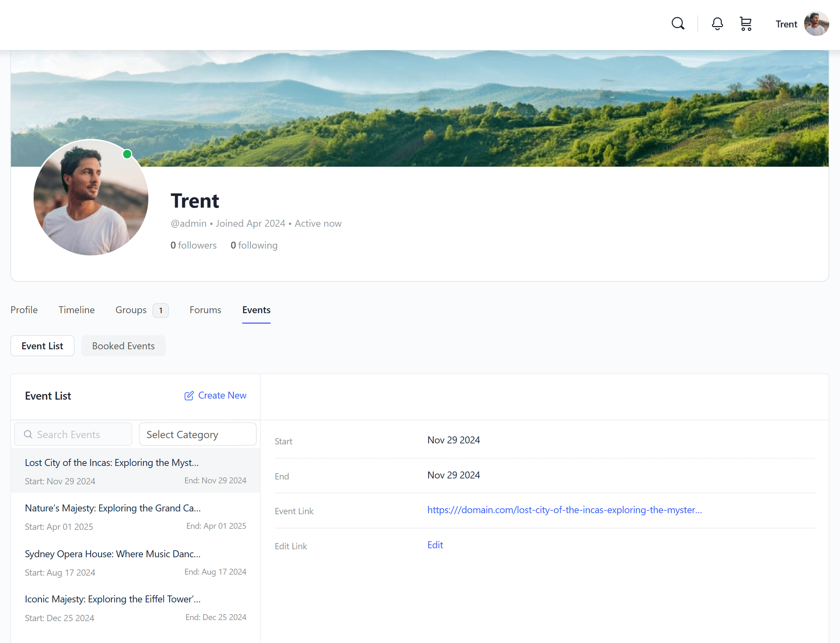Image resolution: width=840 pixels, height=643 pixels.
Task: Focus the Search Events input field
Action: pyautogui.click(x=80, y=434)
